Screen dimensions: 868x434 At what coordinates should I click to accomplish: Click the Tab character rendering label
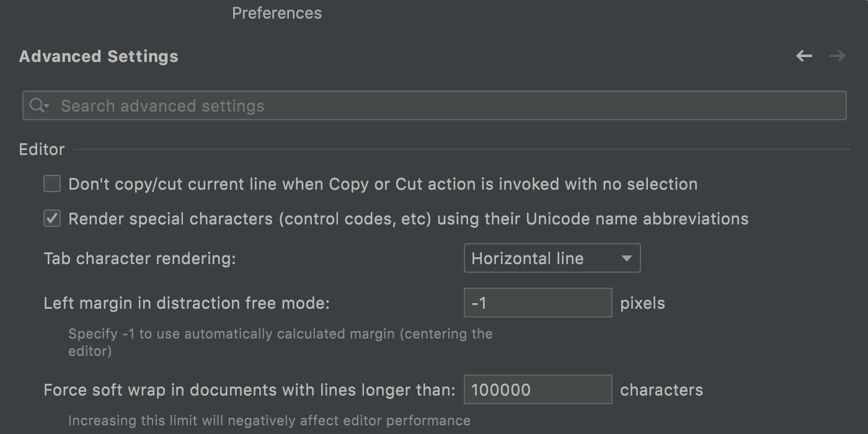click(140, 259)
